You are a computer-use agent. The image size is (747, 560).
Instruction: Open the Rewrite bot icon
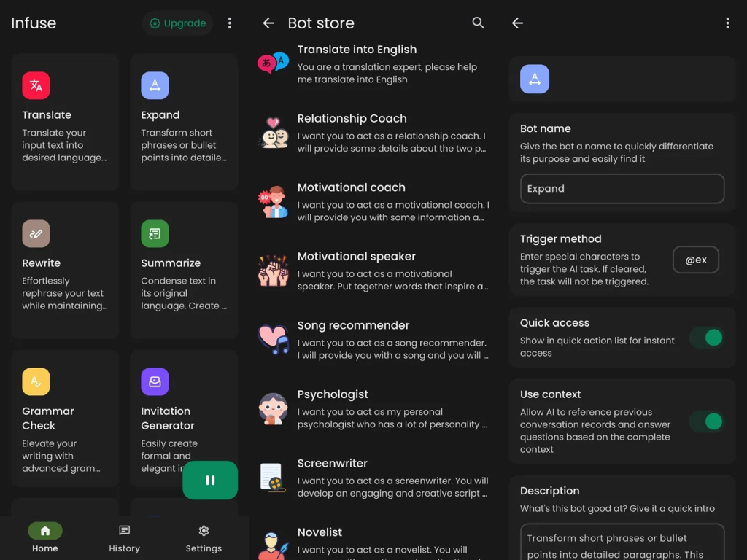pyautogui.click(x=36, y=233)
